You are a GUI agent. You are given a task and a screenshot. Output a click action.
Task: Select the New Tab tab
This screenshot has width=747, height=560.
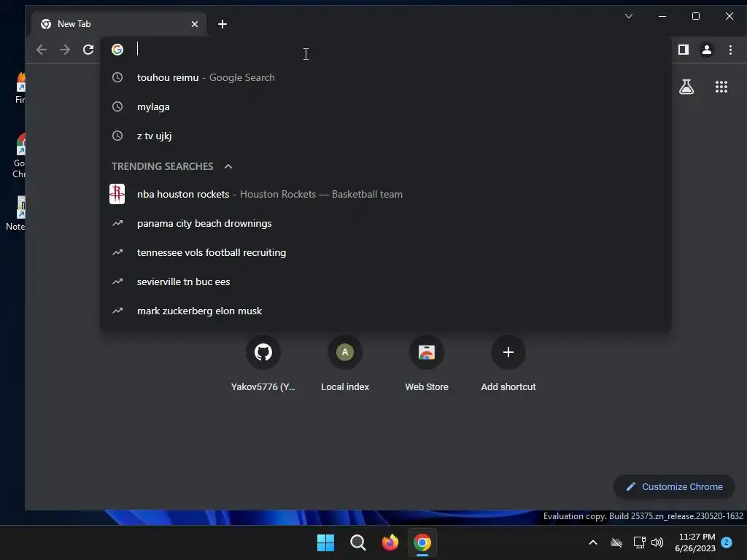pyautogui.click(x=119, y=24)
